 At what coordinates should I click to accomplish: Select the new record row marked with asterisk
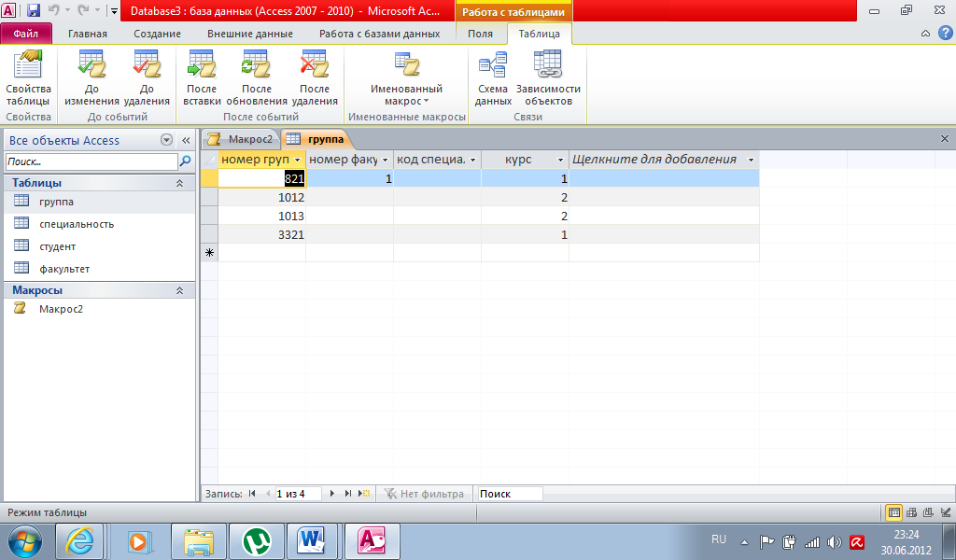click(210, 253)
